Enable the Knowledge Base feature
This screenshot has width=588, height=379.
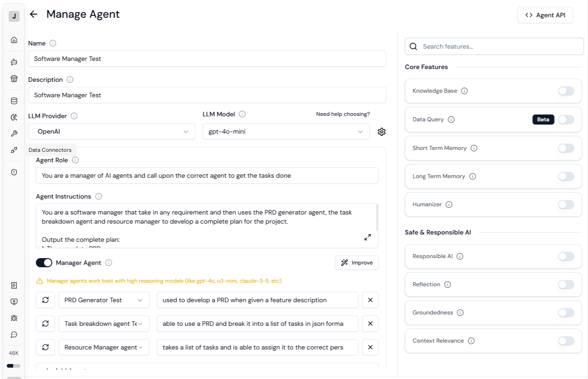pos(566,91)
